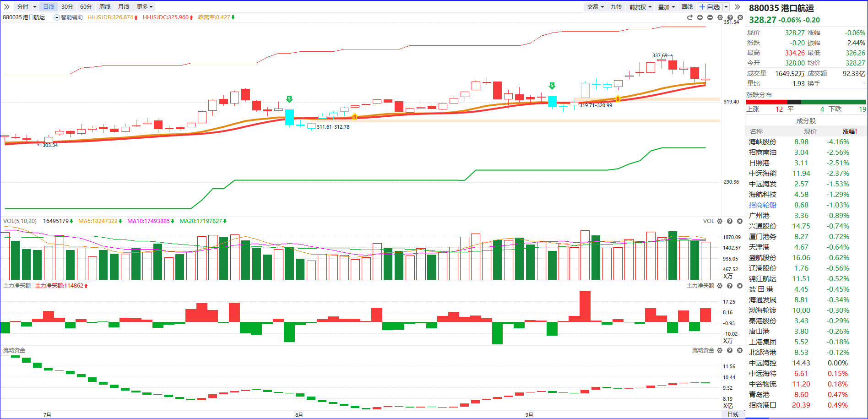
Task: Open 青岛港 stock row
Action: click(806, 395)
